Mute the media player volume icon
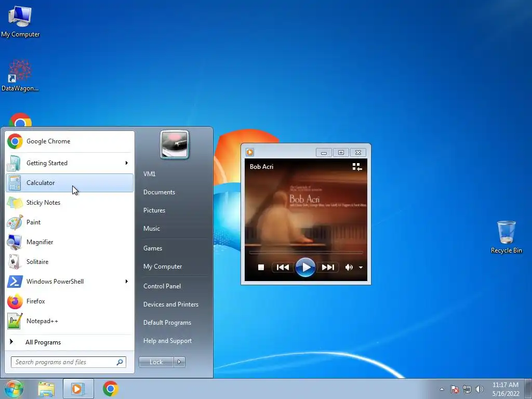This screenshot has width=532, height=399. coord(349,268)
